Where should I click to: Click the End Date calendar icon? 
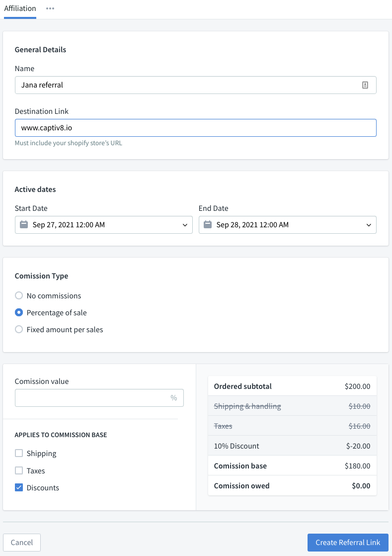click(208, 225)
